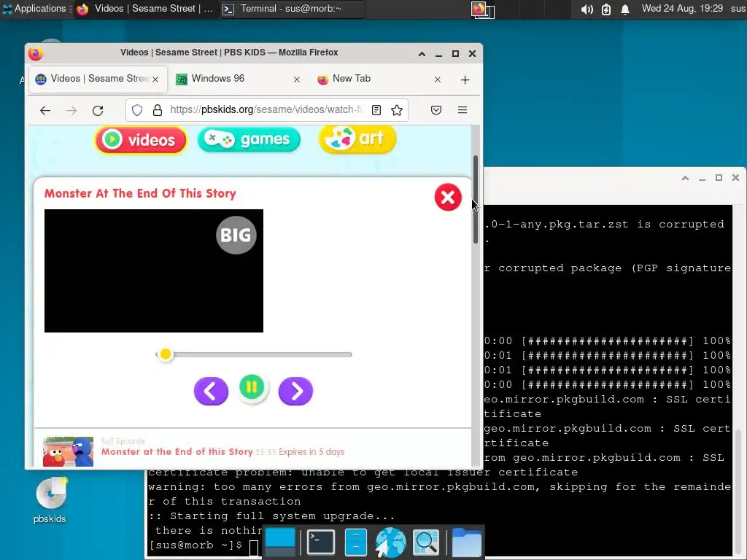The width and height of the screenshot is (747, 560).
Task: Bookmark this page with the star icon
Action: [397, 110]
